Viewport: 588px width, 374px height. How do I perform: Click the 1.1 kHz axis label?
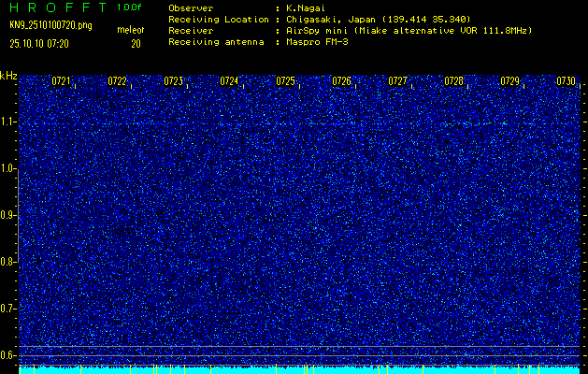click(x=8, y=122)
